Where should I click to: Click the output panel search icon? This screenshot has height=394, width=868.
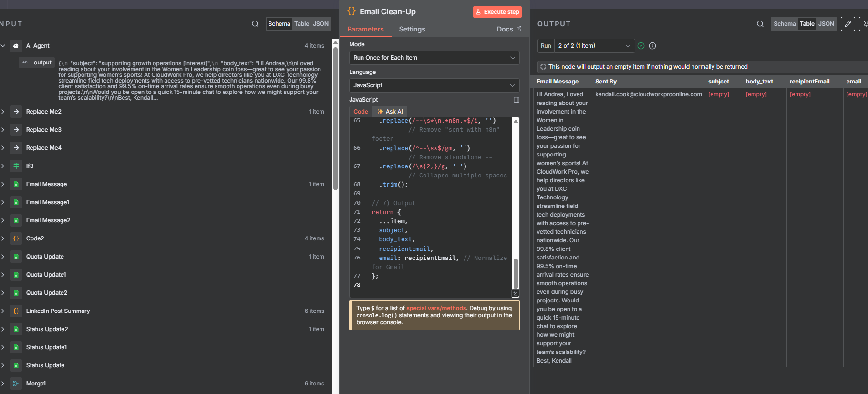point(760,24)
